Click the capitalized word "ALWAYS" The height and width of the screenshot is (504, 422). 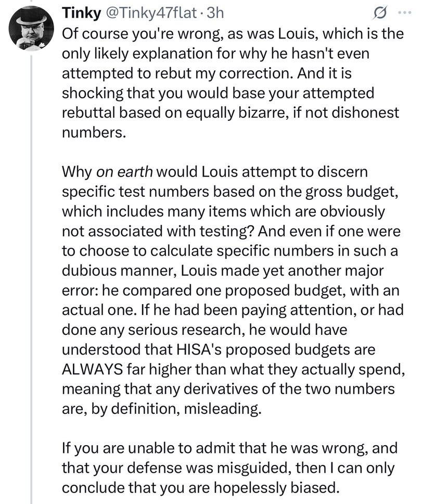[x=94, y=371]
